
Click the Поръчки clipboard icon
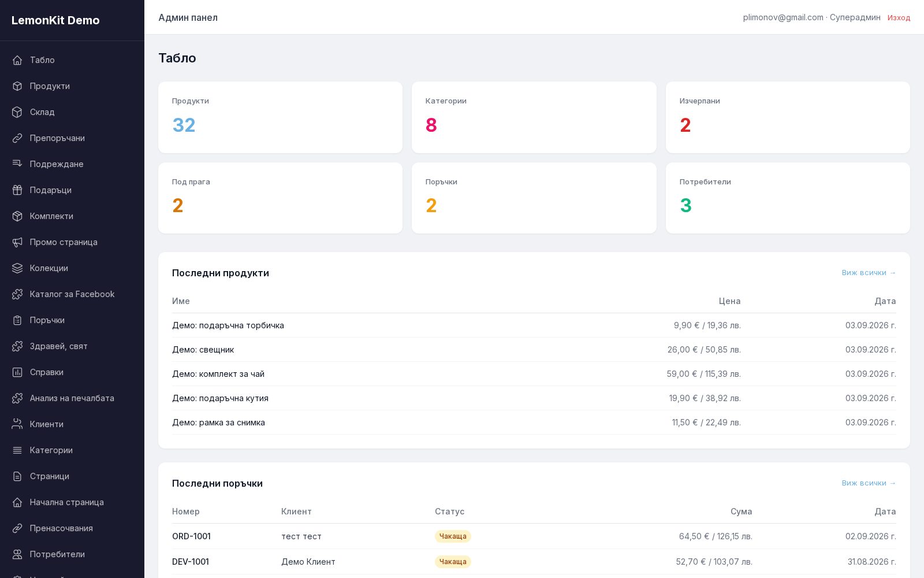pos(17,320)
